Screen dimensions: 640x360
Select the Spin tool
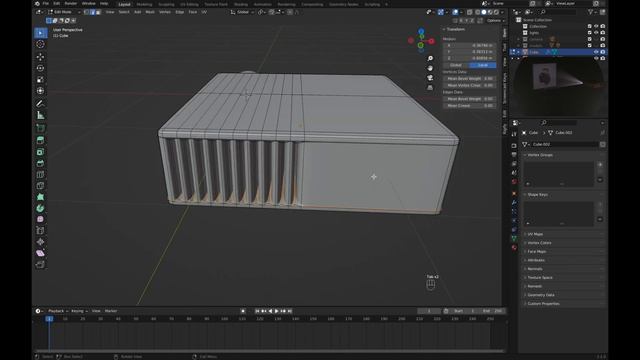point(40,208)
